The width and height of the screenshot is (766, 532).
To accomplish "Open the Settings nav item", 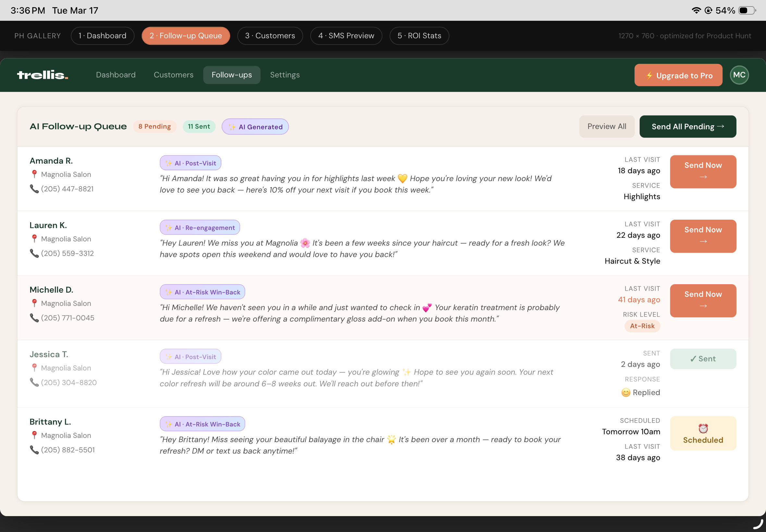I will 284,75.
